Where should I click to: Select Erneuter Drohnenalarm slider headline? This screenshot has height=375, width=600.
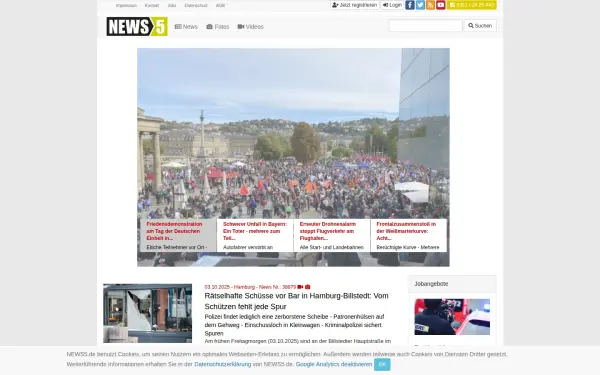tap(328, 231)
